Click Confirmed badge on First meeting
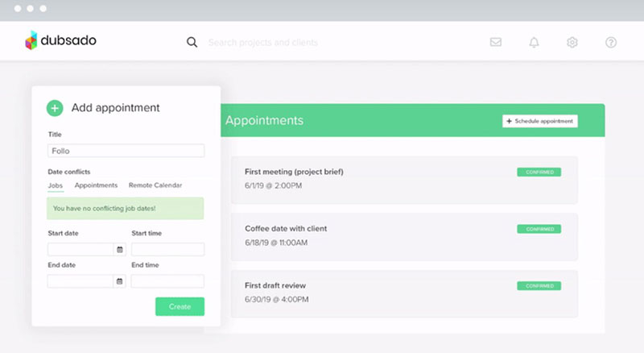 click(x=539, y=172)
